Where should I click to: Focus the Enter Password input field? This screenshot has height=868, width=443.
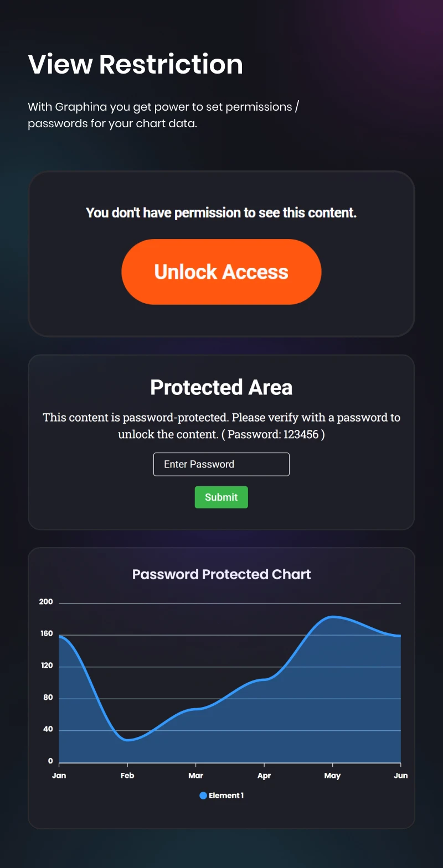221,464
